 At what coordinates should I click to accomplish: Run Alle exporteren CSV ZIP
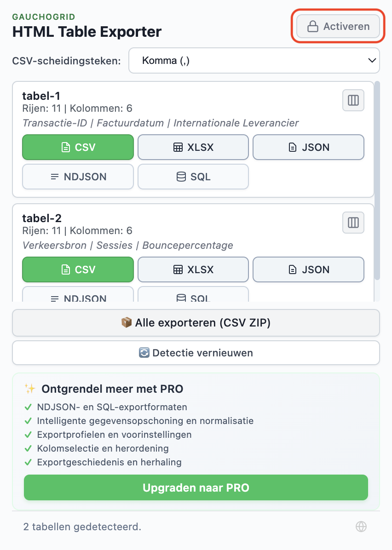pos(196,322)
